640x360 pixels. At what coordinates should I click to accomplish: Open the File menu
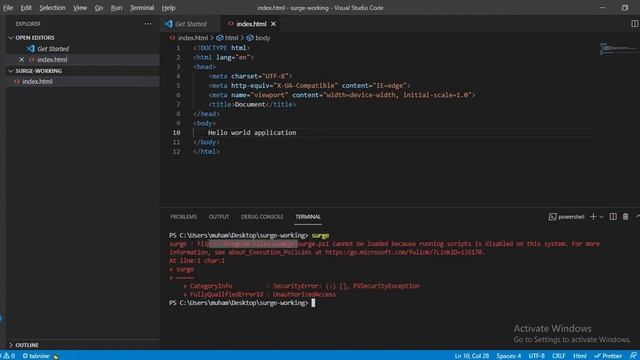tap(8, 8)
